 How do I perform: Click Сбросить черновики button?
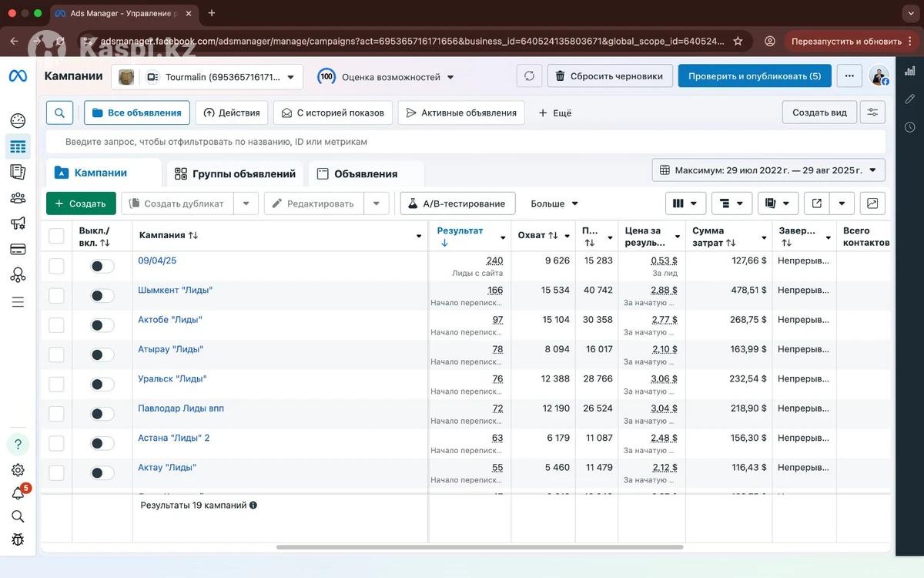(610, 76)
